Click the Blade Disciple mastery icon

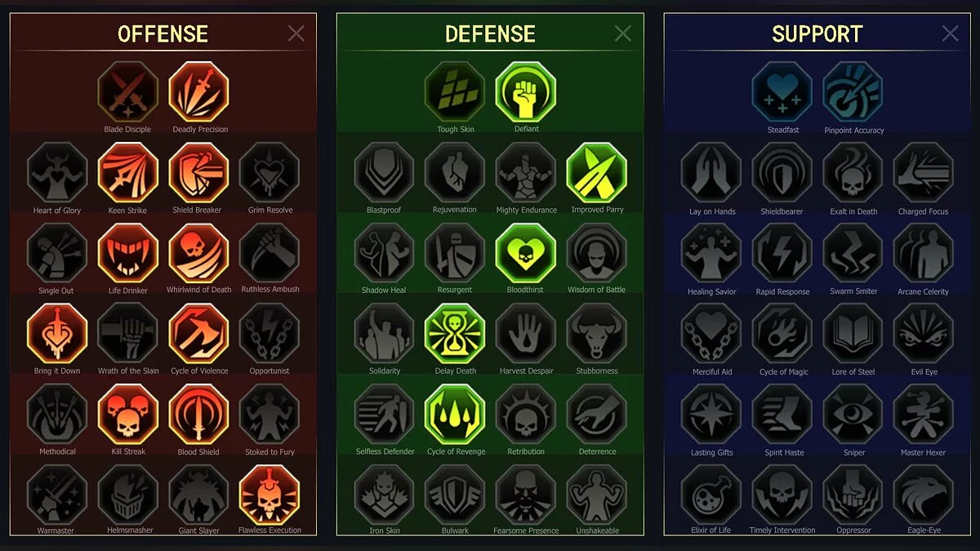pyautogui.click(x=127, y=92)
